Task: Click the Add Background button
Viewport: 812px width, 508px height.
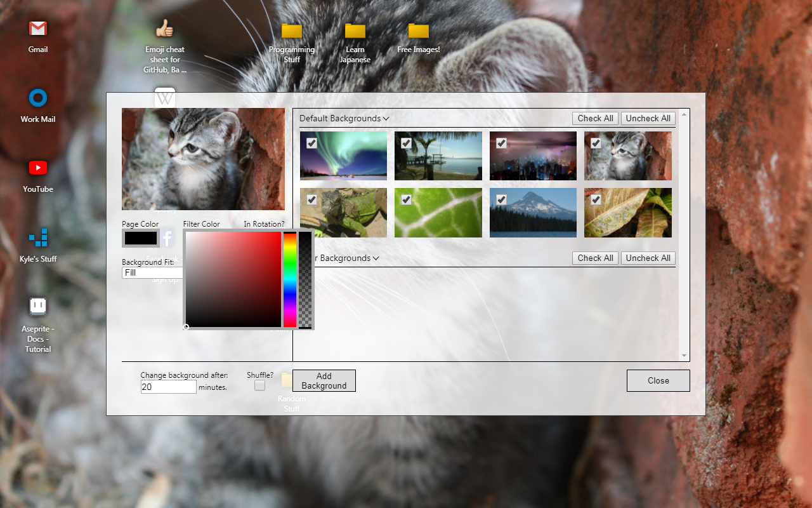Action: point(324,380)
